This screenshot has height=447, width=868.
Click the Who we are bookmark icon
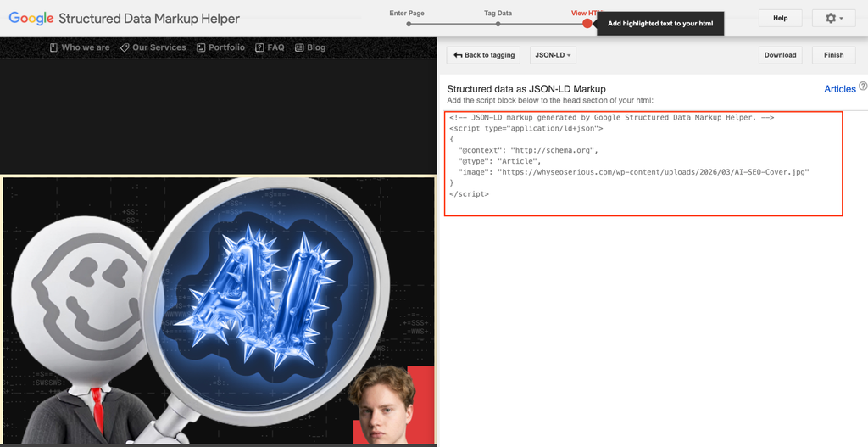[53, 47]
